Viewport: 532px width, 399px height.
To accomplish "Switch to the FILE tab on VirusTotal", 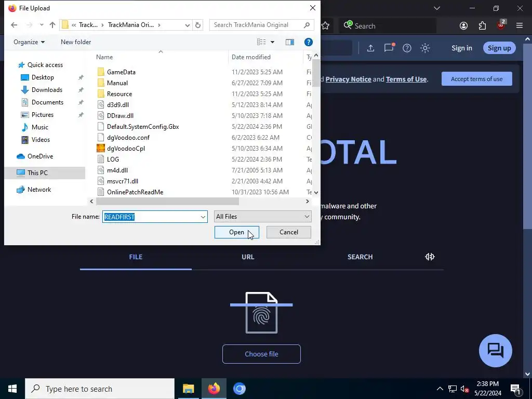I will [136, 257].
